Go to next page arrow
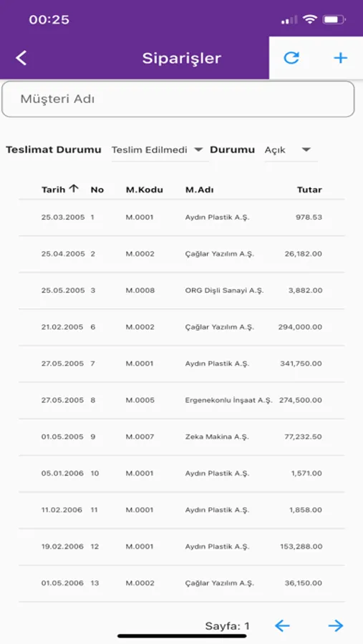The width and height of the screenshot is (363, 644). click(x=336, y=625)
